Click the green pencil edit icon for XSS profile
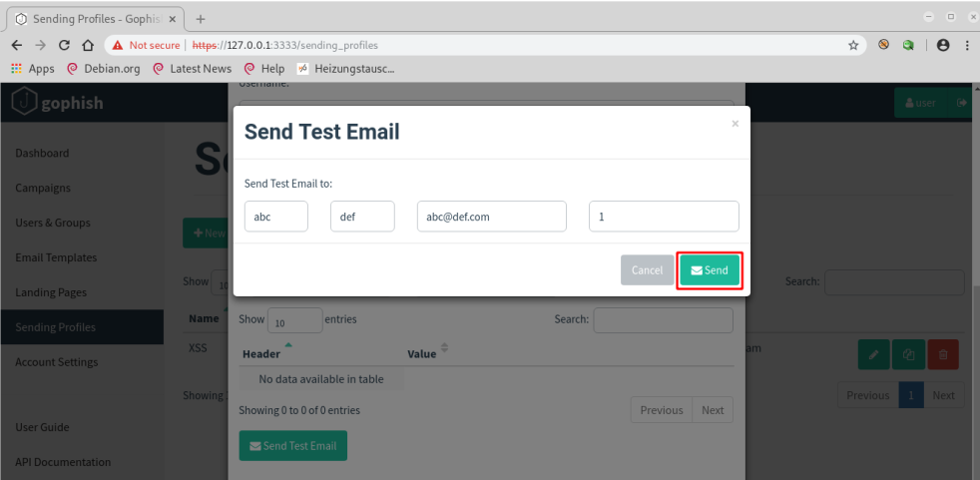 coord(874,354)
